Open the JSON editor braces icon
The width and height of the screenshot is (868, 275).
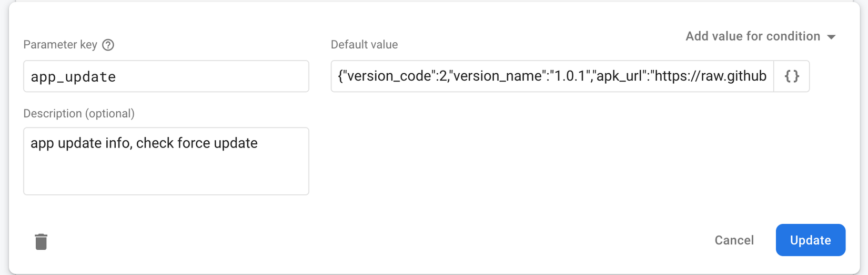792,76
